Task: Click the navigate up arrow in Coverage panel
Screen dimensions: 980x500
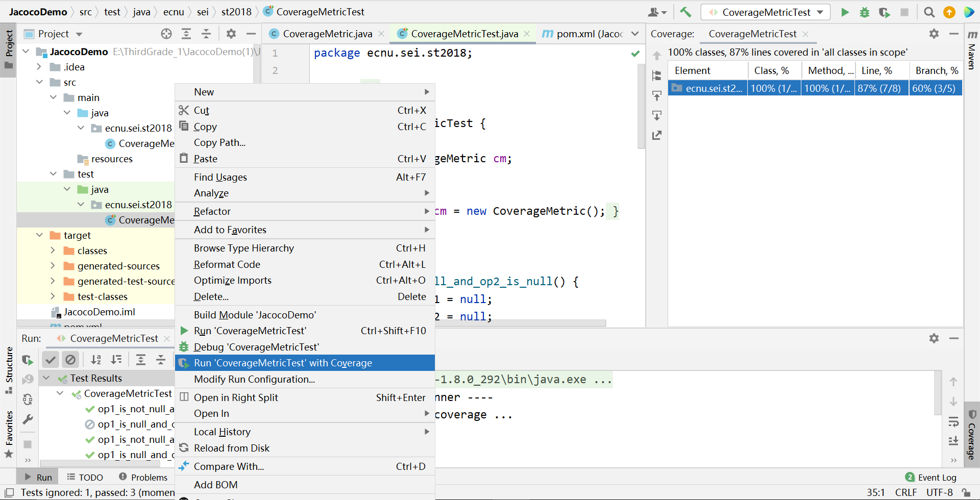Action: click(657, 56)
